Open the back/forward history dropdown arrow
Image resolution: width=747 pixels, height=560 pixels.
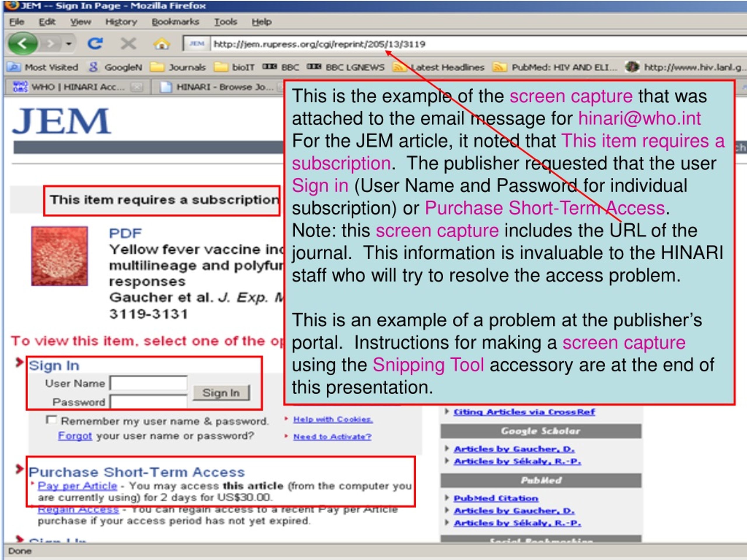coord(69,43)
